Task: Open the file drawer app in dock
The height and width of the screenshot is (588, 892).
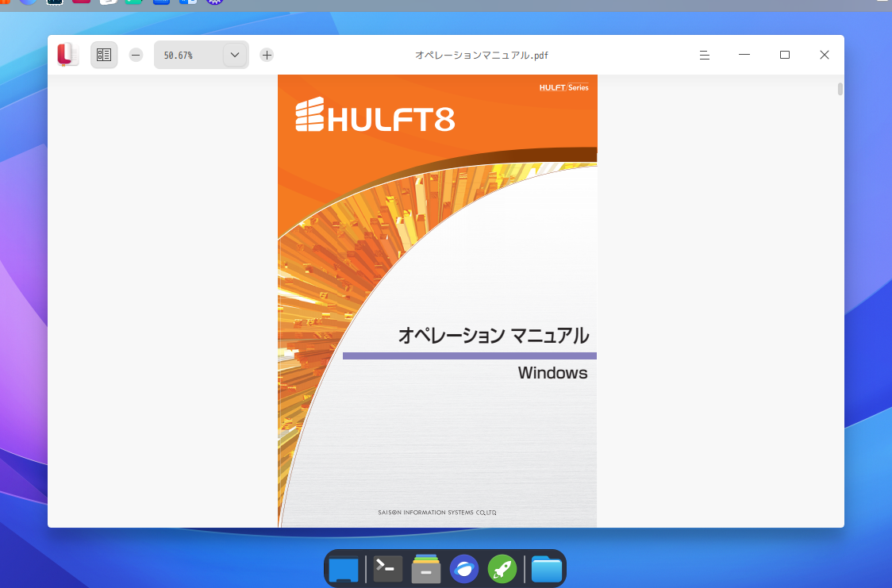Action: (426, 569)
